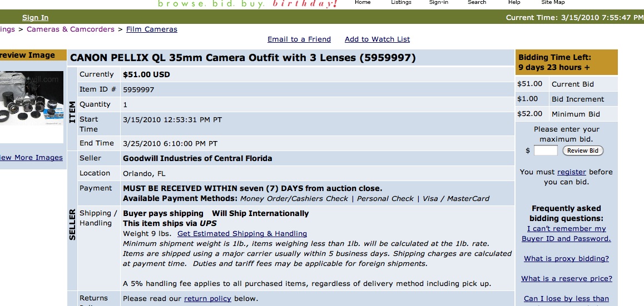Navigate to Cameras & Camcorders category
The image size is (644, 306).
click(71, 29)
